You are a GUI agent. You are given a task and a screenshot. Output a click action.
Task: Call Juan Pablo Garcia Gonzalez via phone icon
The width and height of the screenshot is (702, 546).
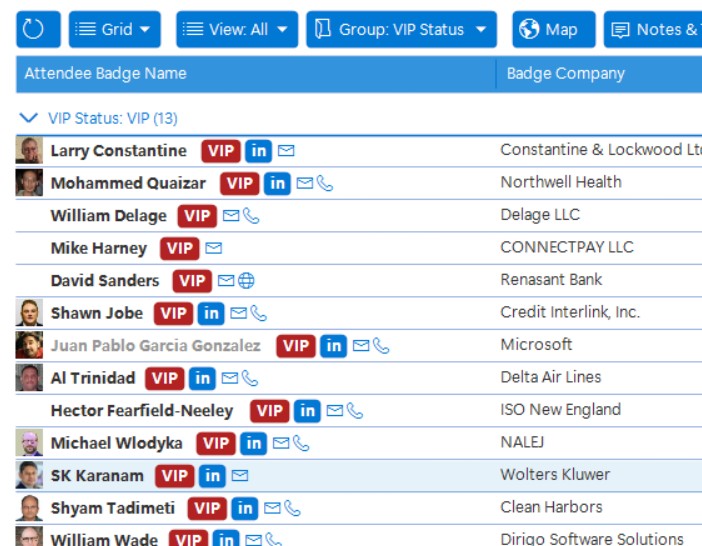coord(381,346)
